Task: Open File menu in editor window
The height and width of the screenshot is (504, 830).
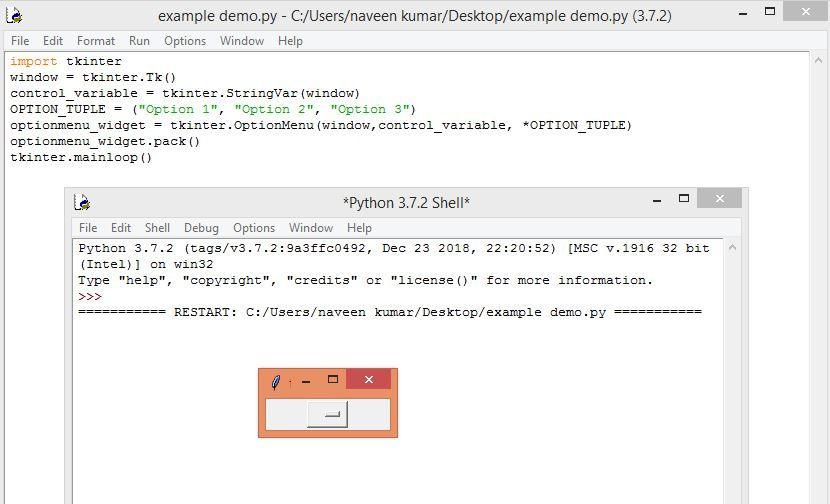Action: (20, 41)
